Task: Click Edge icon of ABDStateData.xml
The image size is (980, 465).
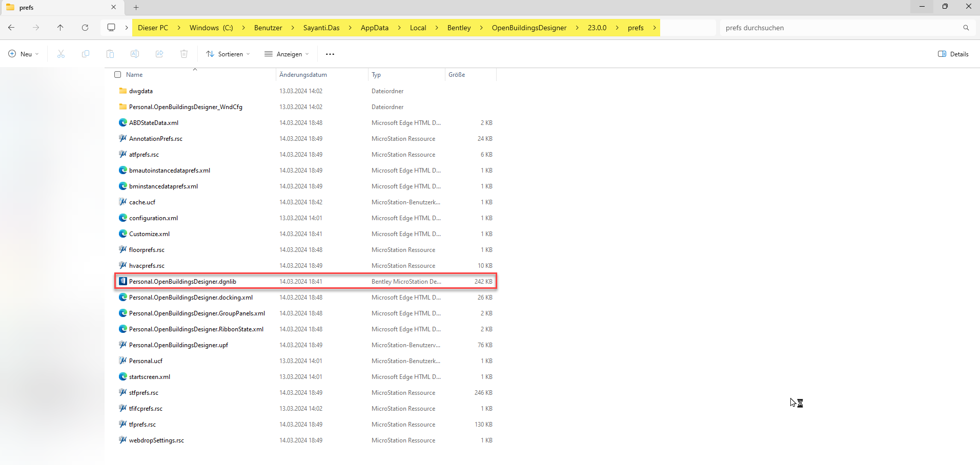Action: click(123, 122)
